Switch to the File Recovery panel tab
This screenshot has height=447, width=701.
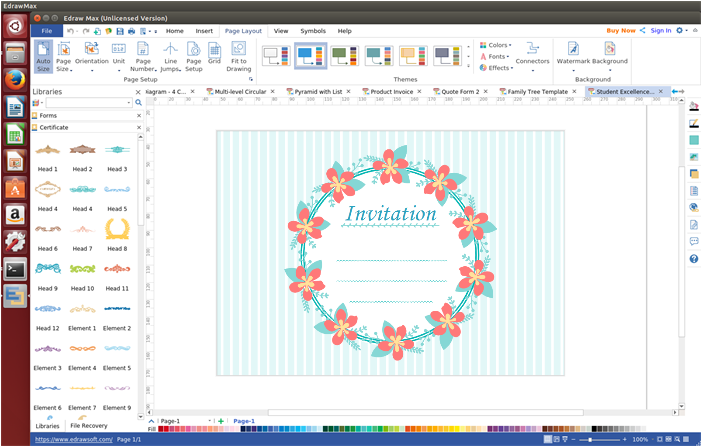pos(88,425)
